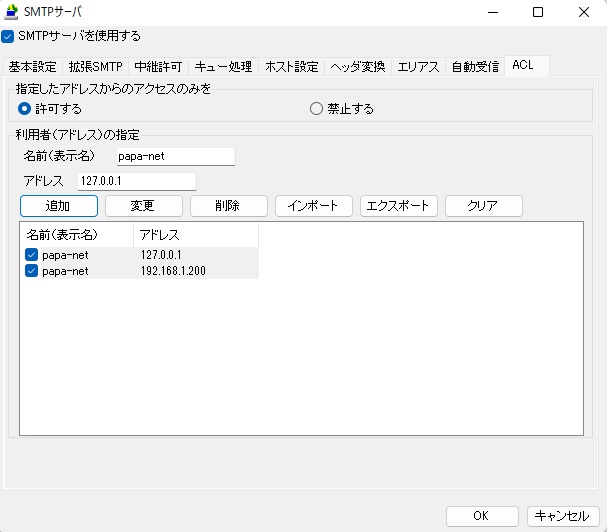Click the キャンセル button
The image size is (607, 532).
click(x=563, y=516)
